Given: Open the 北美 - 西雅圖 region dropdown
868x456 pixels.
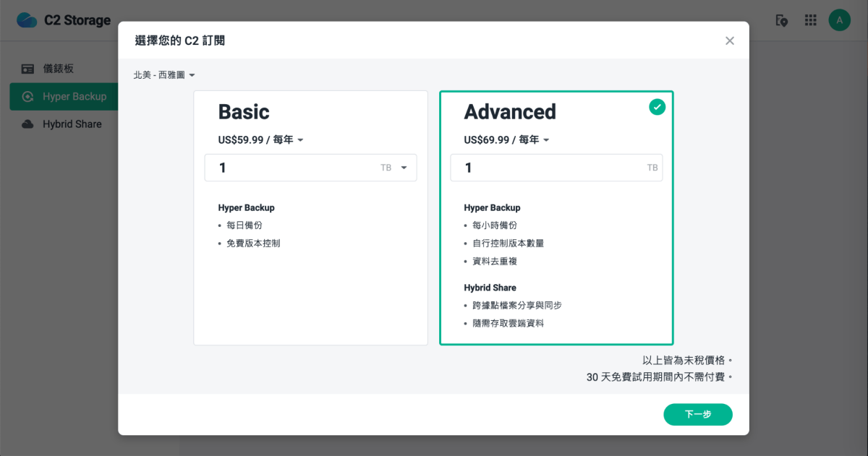Looking at the screenshot, I should coord(164,75).
